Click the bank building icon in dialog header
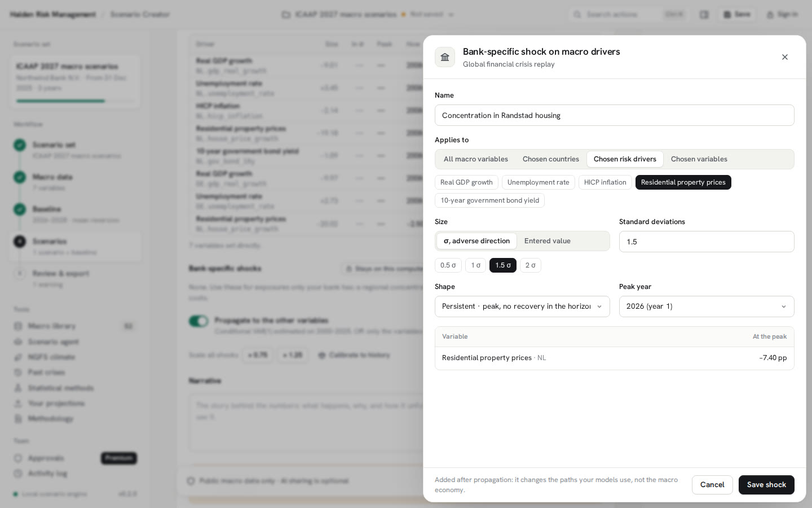Image resolution: width=812 pixels, height=508 pixels. (445, 57)
